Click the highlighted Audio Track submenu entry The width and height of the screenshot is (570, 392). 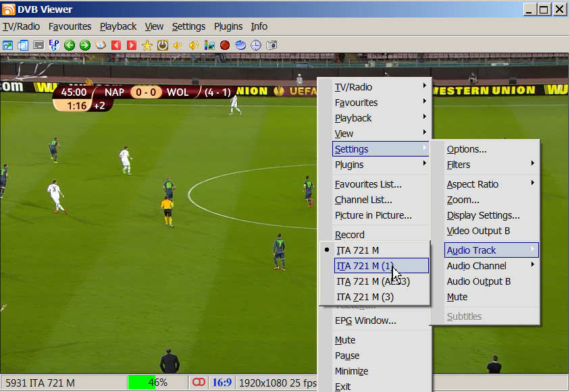492,250
